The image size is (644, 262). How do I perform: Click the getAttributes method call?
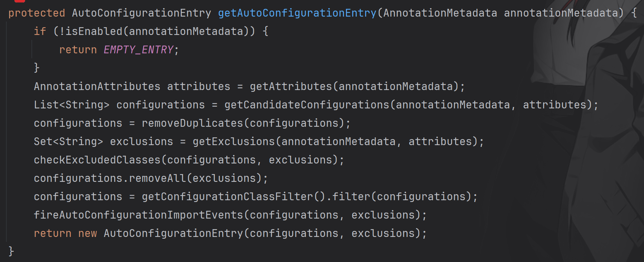tap(291, 87)
